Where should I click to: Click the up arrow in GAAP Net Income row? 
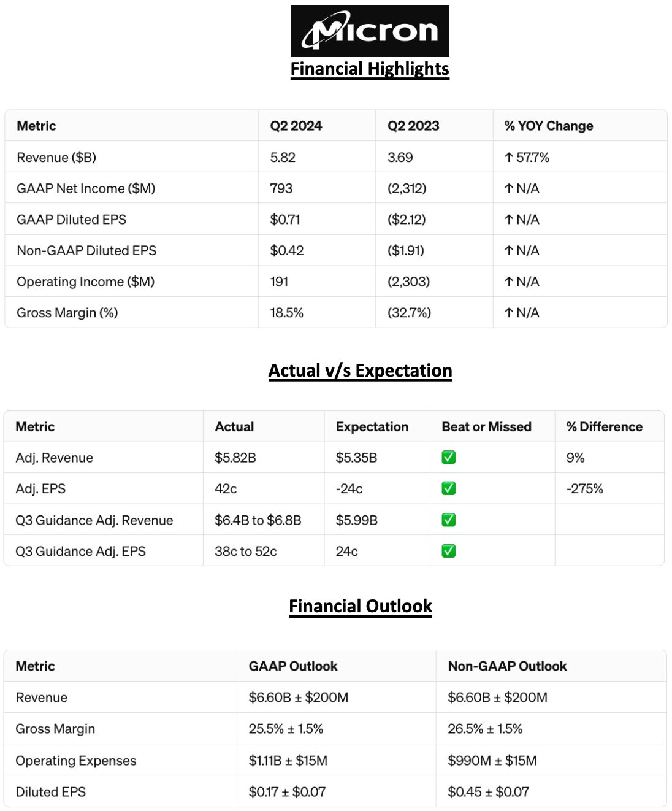point(509,189)
